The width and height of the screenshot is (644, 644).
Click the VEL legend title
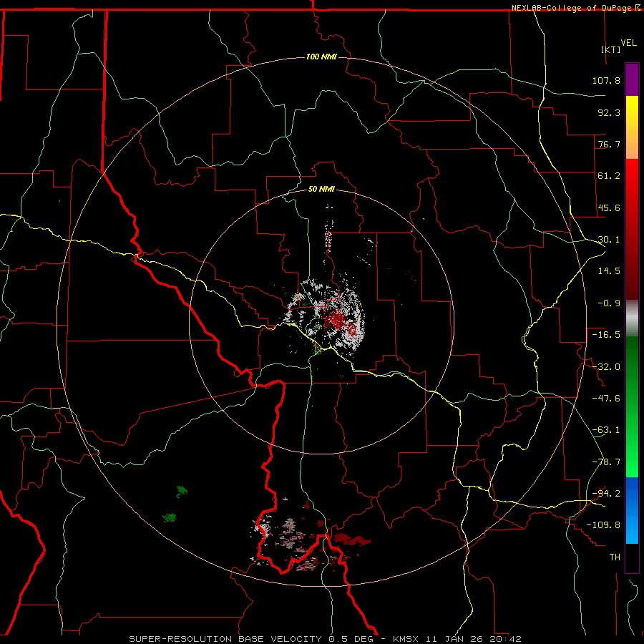[x=628, y=43]
